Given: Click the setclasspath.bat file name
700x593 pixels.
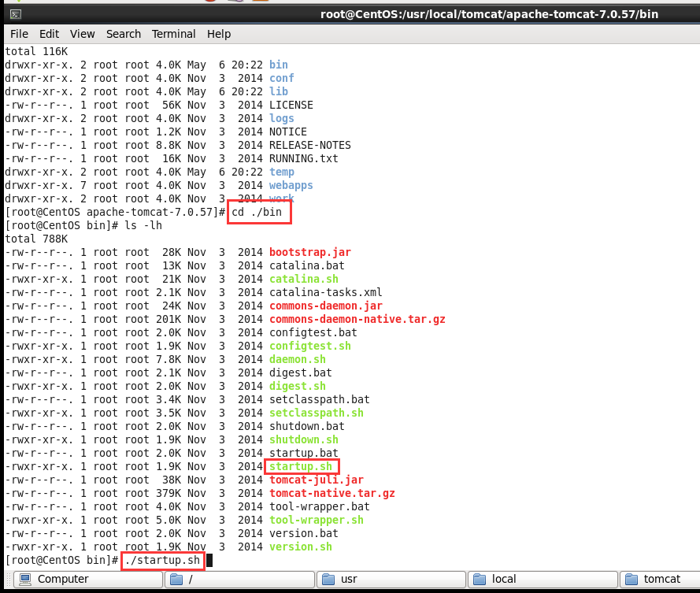Looking at the screenshot, I should [x=319, y=399].
